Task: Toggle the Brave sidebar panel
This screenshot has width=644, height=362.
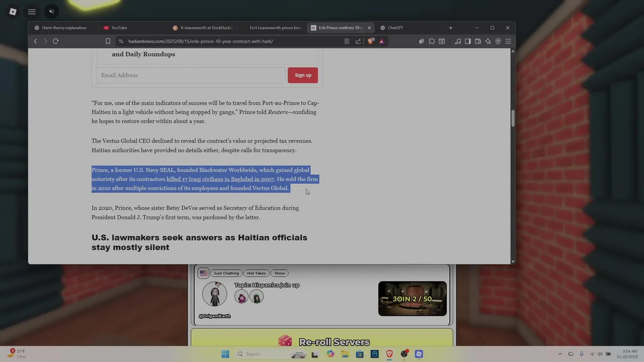Action: tap(467, 41)
